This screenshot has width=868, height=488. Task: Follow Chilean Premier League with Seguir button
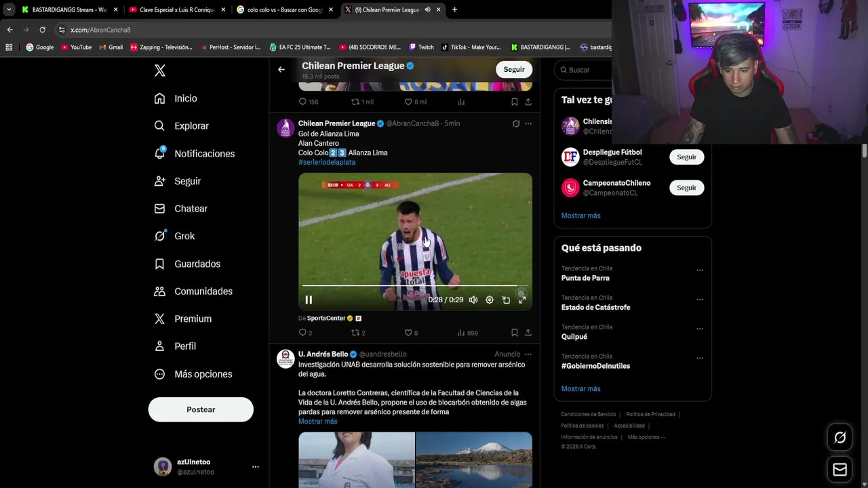click(514, 69)
